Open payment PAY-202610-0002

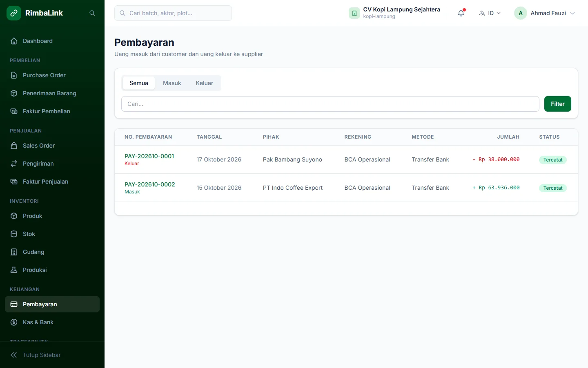[150, 184]
